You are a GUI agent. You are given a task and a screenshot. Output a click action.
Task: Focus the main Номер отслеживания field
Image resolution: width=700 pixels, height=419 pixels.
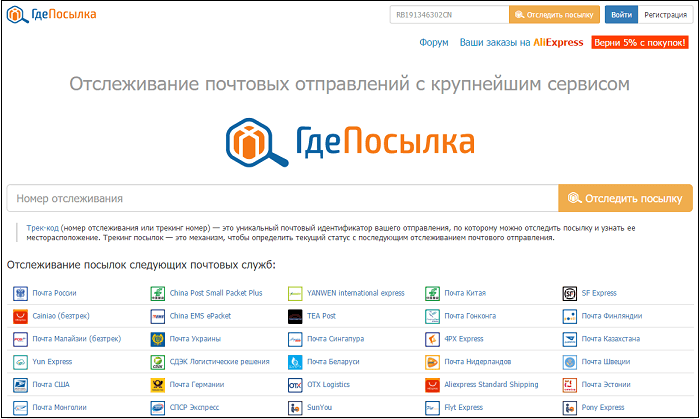pos(283,198)
